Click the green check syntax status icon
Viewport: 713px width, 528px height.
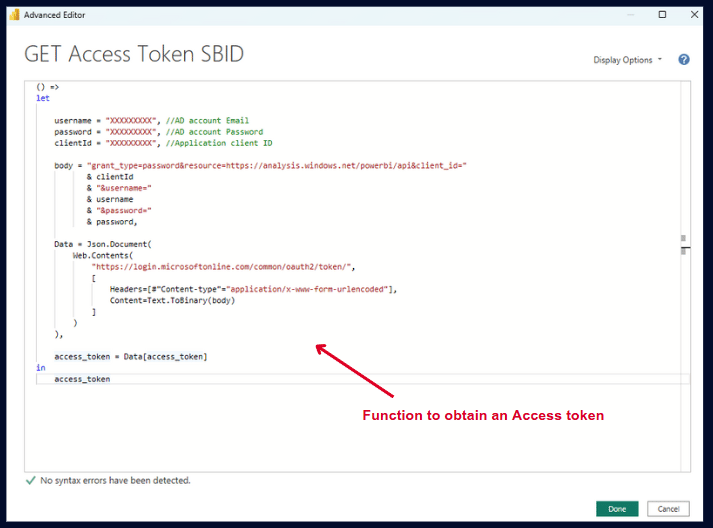tap(30, 480)
